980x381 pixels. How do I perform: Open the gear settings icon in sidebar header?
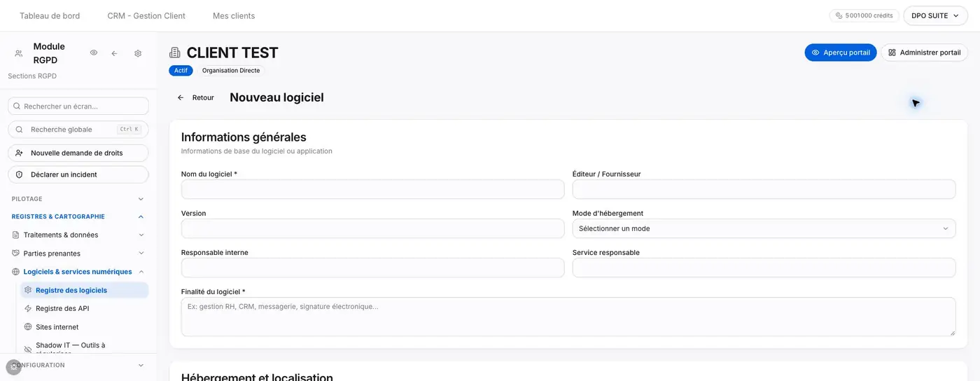(x=138, y=53)
